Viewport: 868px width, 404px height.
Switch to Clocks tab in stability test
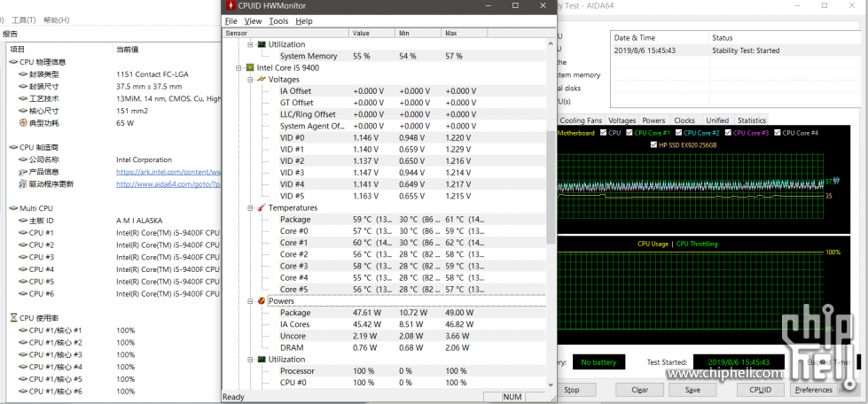click(684, 120)
